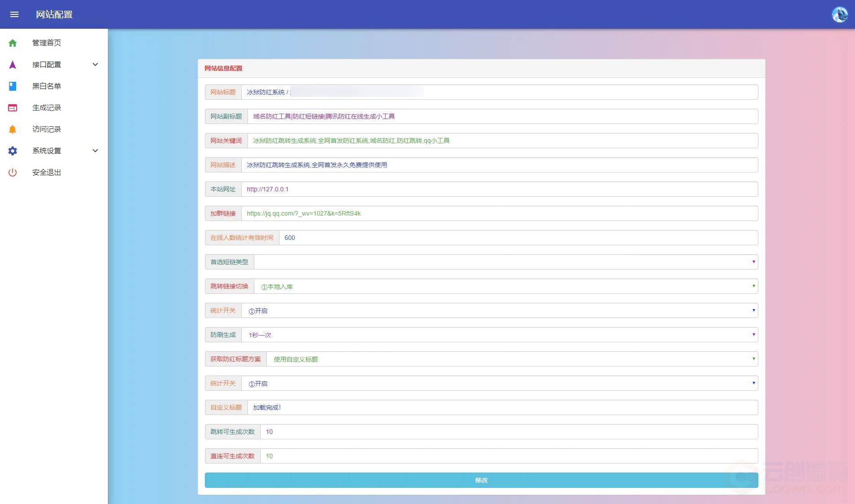Click the 网站信息配置 panel heading
Viewport: 855px width, 504px height.
click(x=223, y=68)
